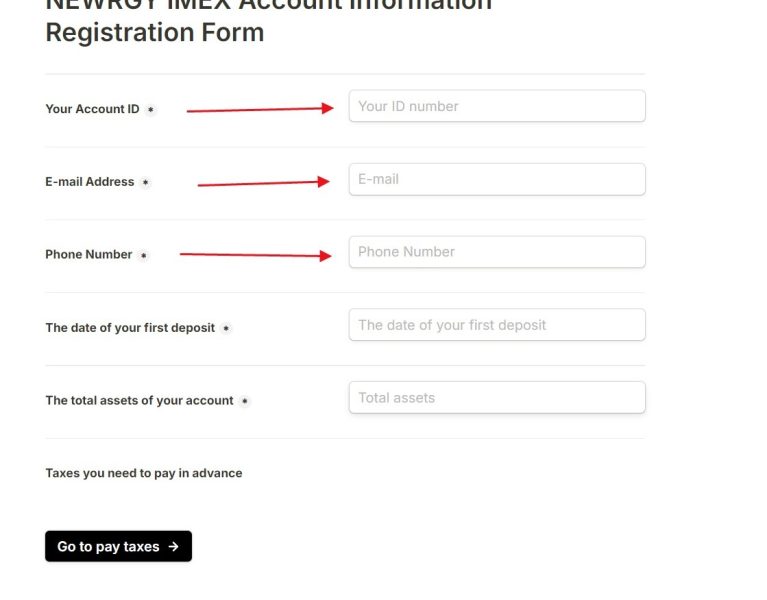Select the "Phone Number" field label
Screen dimensions: 767x600
click(x=88, y=255)
